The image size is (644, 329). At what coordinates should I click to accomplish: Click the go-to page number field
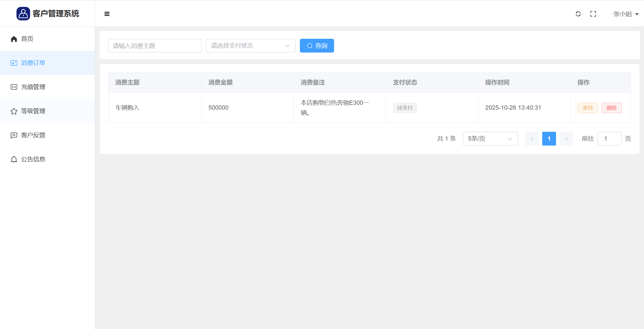click(609, 139)
